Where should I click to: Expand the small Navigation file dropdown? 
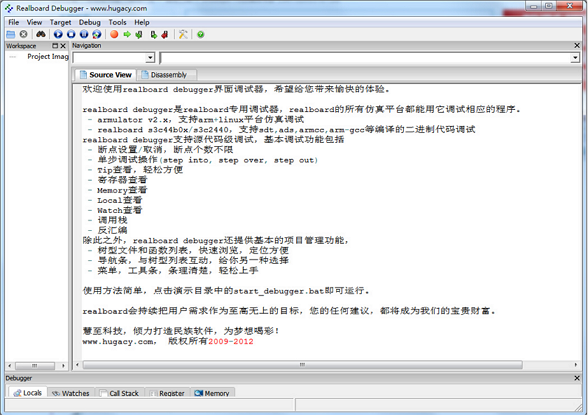150,58
